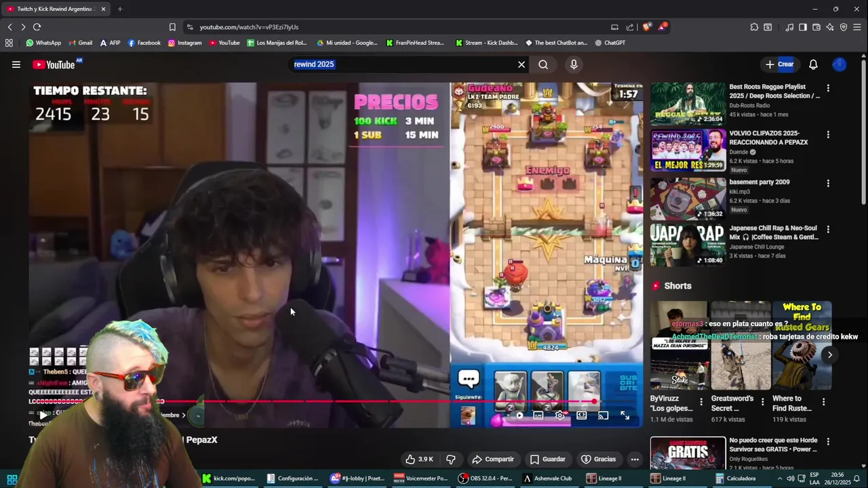
Task: Open the ChatGPT bookmark
Action: pos(610,43)
